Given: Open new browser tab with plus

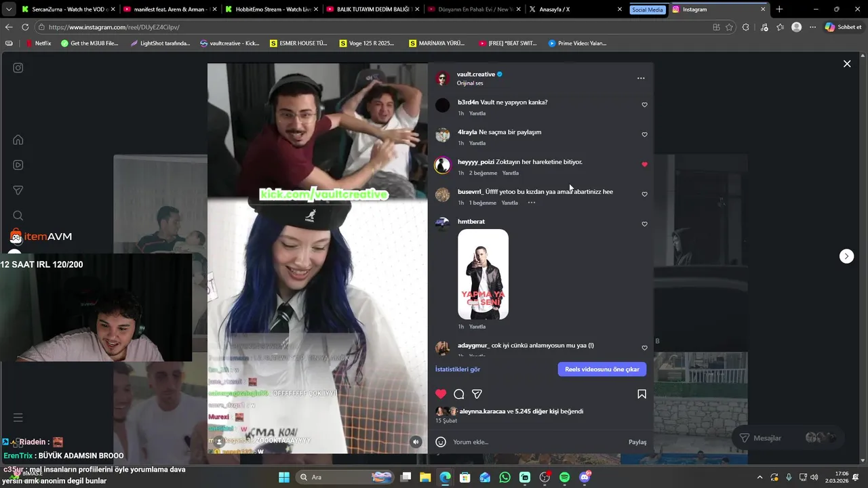Looking at the screenshot, I should click(x=779, y=9).
